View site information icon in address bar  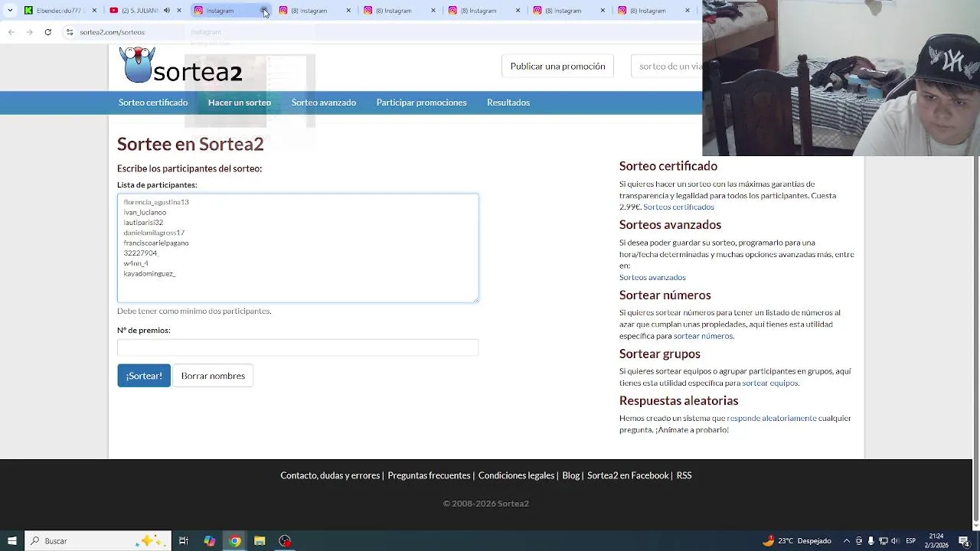pos(70,32)
